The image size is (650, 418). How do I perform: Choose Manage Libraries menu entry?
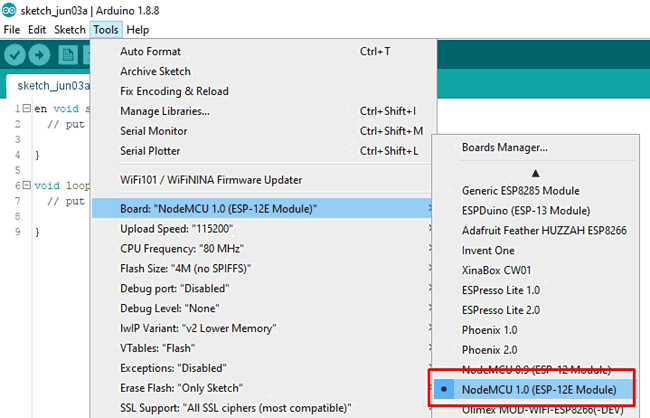[164, 111]
